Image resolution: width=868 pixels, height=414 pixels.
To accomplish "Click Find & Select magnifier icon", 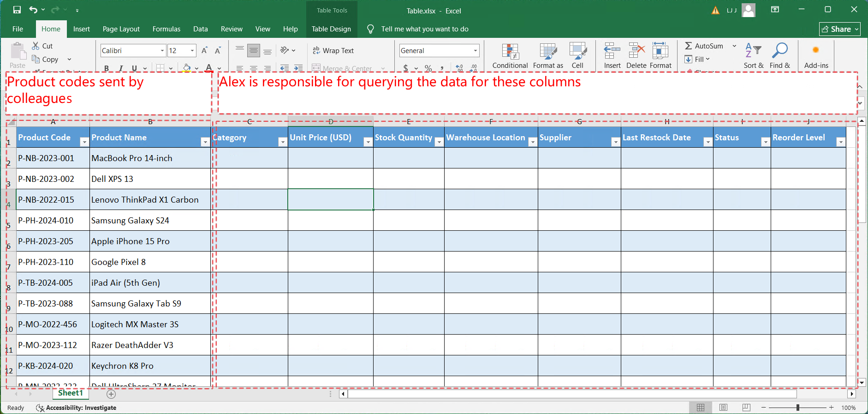I will point(779,50).
